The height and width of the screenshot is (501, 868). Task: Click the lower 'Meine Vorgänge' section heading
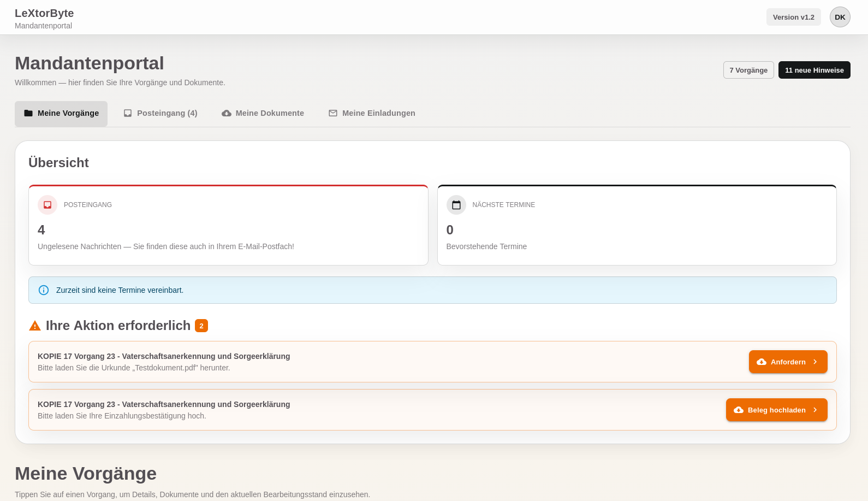click(86, 473)
